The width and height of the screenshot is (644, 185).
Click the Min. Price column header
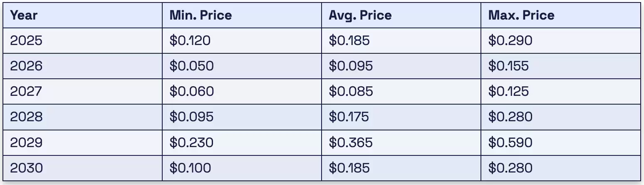tap(201, 15)
